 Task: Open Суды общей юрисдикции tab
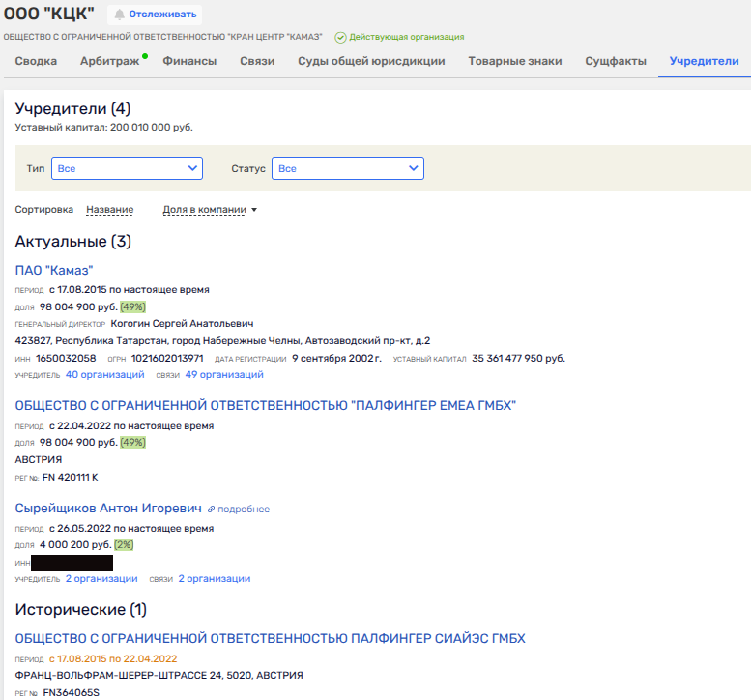click(x=371, y=61)
